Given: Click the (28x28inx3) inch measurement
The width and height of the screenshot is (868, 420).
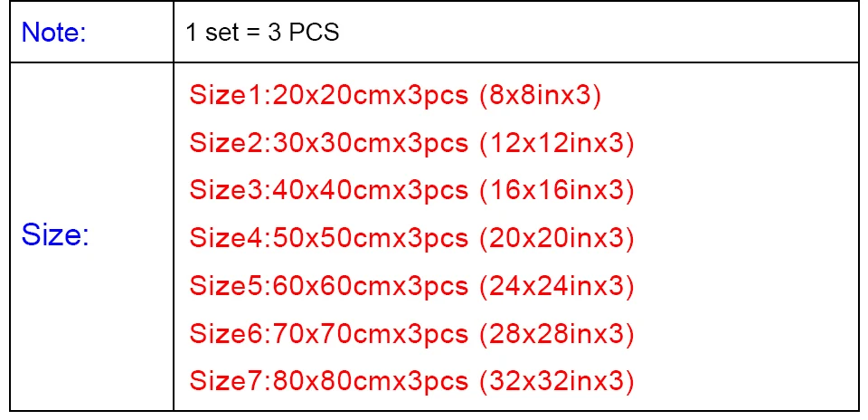Looking at the screenshot, I should coord(557,333).
